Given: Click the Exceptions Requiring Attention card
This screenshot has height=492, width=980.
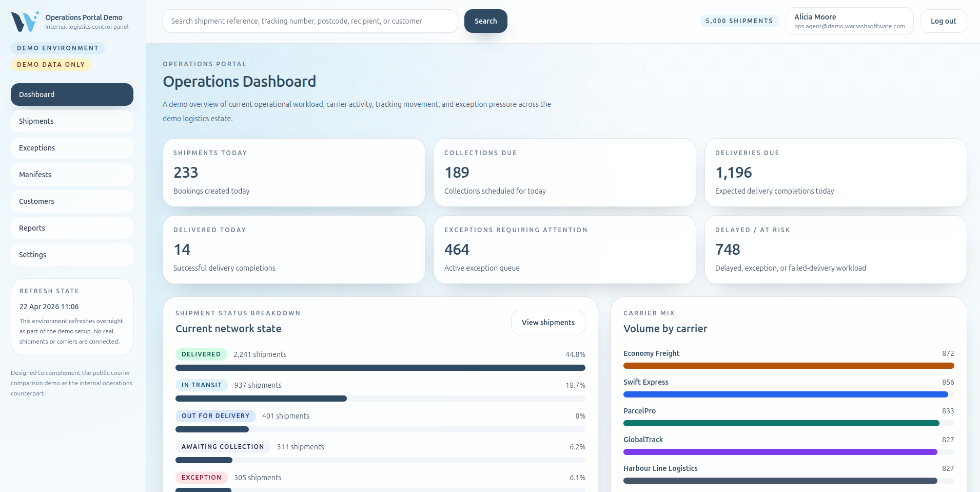Looking at the screenshot, I should click(564, 250).
